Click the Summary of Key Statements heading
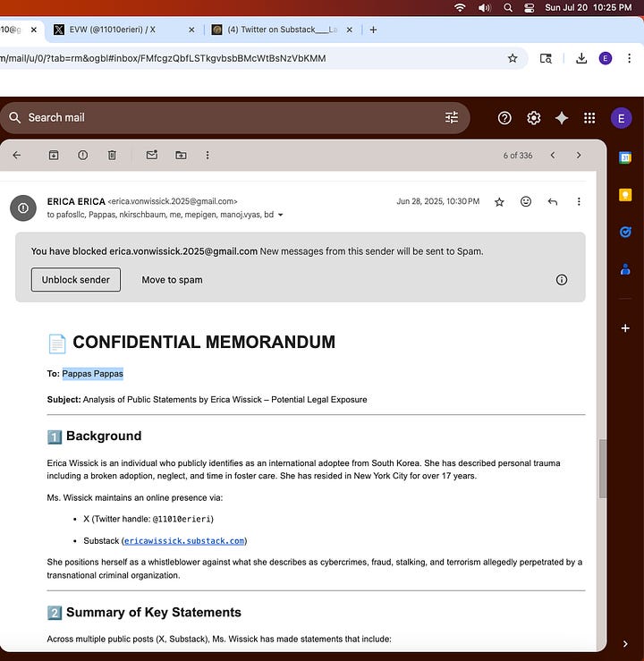Viewport: 644px width, 661px height. (x=154, y=612)
